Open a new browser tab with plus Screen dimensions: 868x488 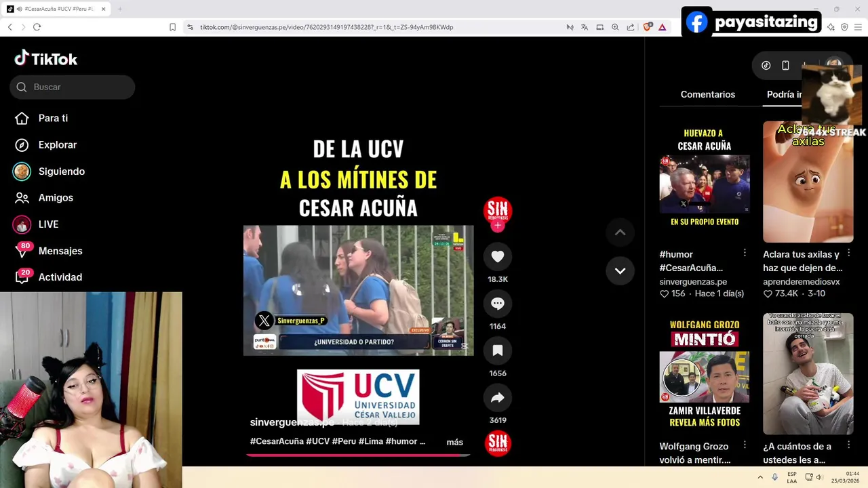[120, 9]
